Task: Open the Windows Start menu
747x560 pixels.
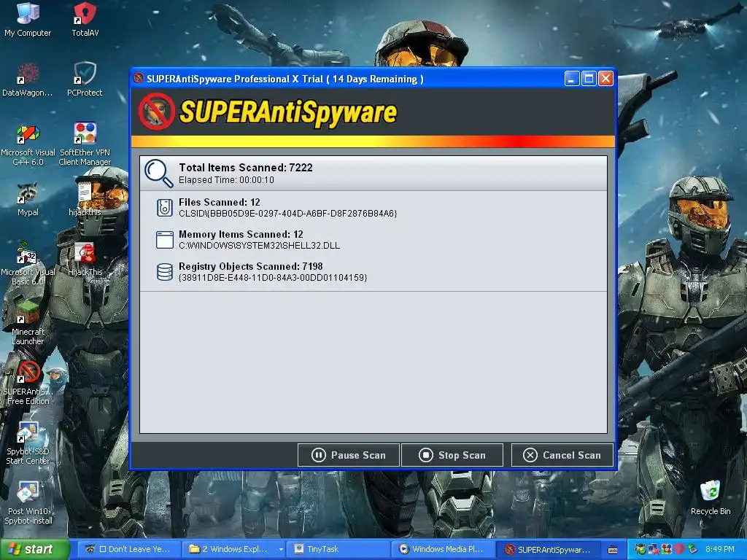Action: pyautogui.click(x=34, y=549)
